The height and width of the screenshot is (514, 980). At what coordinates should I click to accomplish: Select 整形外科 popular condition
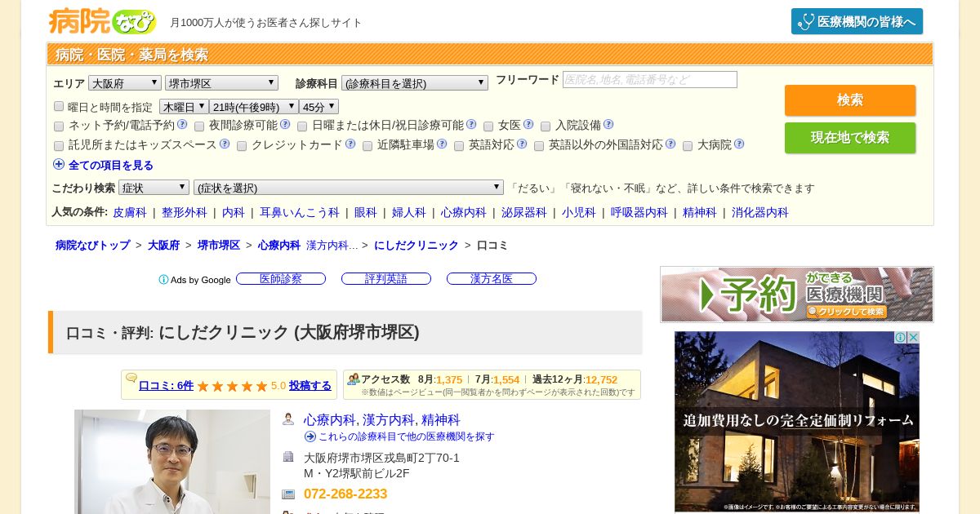click(185, 212)
